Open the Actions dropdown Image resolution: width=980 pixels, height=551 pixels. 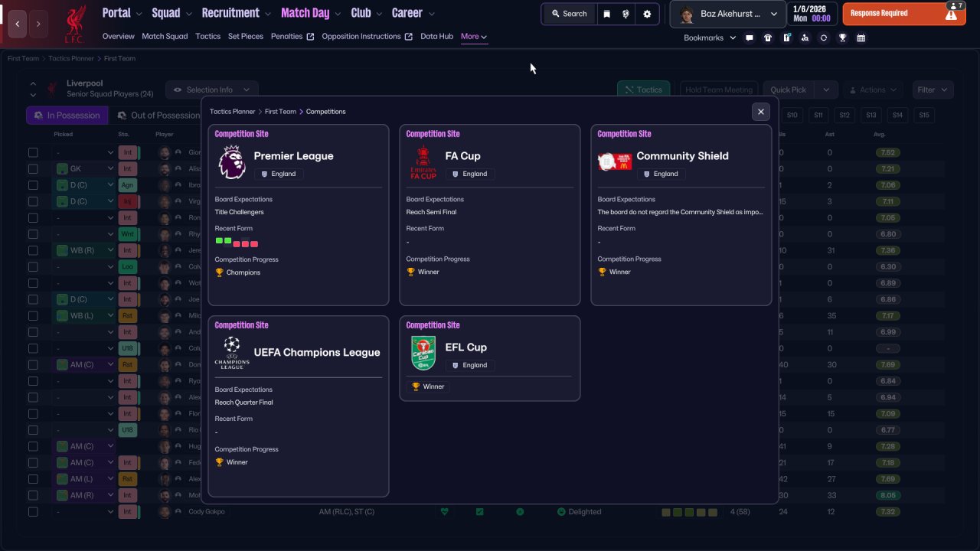pyautogui.click(x=872, y=90)
